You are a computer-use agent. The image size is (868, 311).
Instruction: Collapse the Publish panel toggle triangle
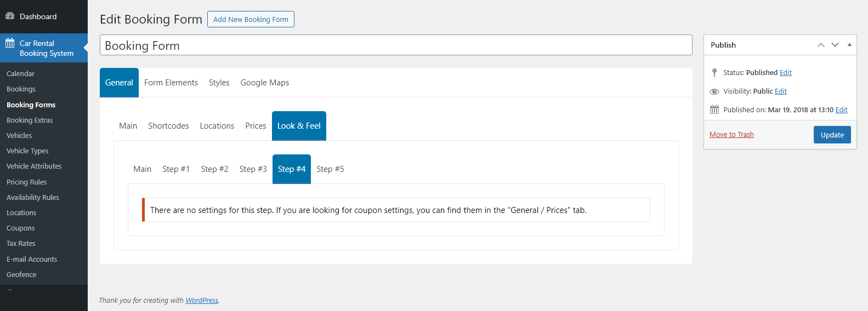pyautogui.click(x=849, y=45)
